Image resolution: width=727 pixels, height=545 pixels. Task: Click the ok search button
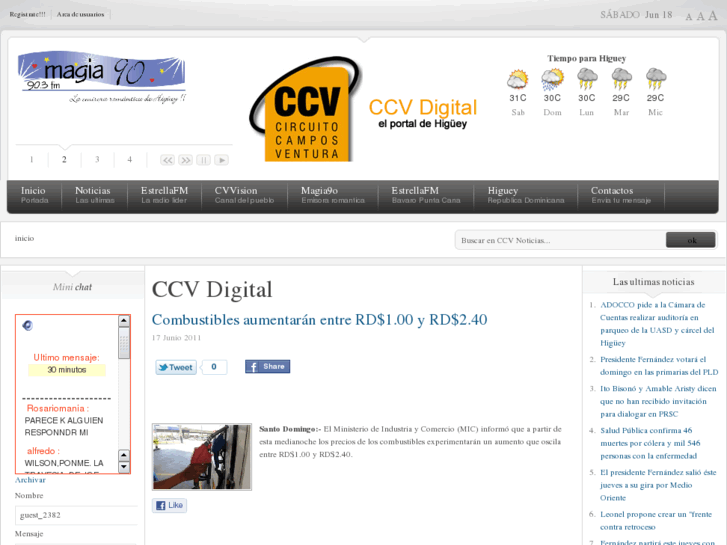[x=691, y=240]
